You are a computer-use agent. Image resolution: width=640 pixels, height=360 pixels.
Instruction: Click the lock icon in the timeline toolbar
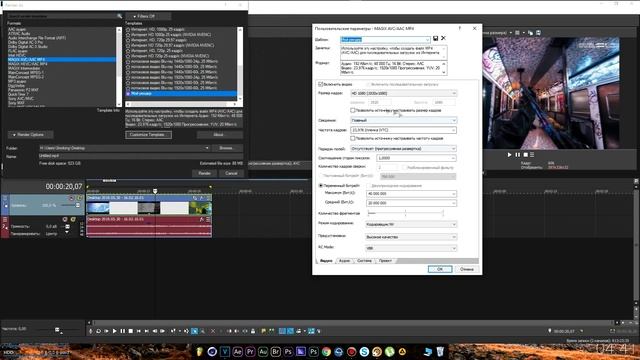pyautogui.click(x=253, y=331)
